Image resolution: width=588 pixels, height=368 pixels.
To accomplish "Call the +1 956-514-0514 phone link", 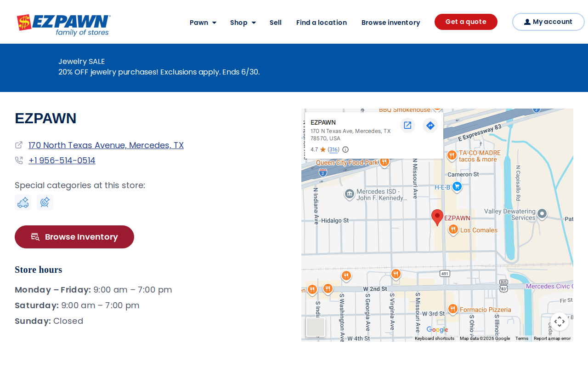I will coord(62,161).
